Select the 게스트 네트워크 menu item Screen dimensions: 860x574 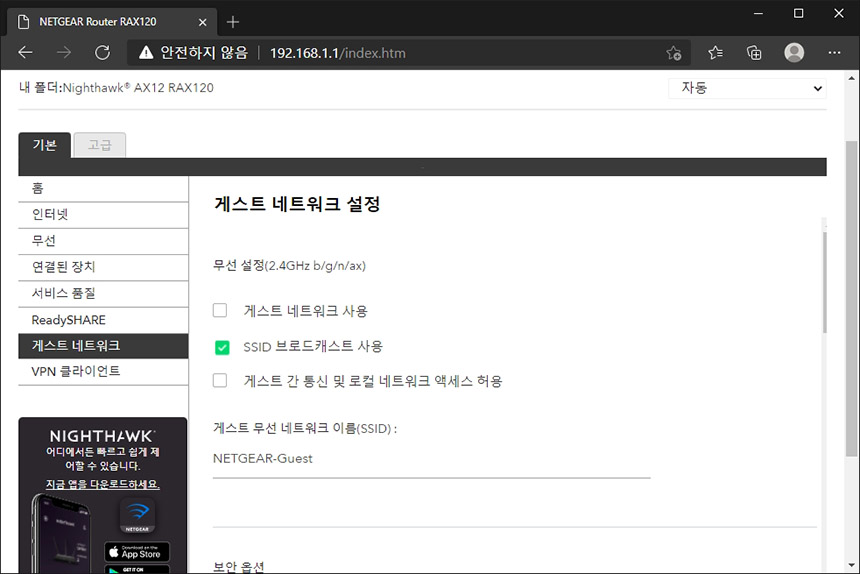(103, 346)
